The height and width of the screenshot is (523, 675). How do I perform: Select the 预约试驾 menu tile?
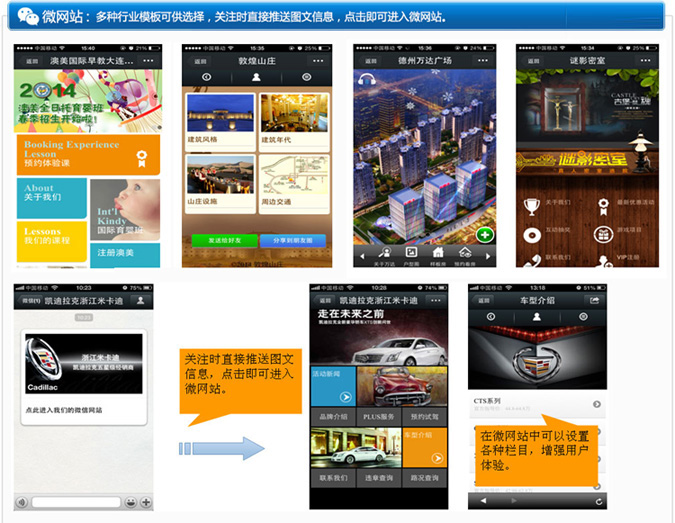pos(424,417)
